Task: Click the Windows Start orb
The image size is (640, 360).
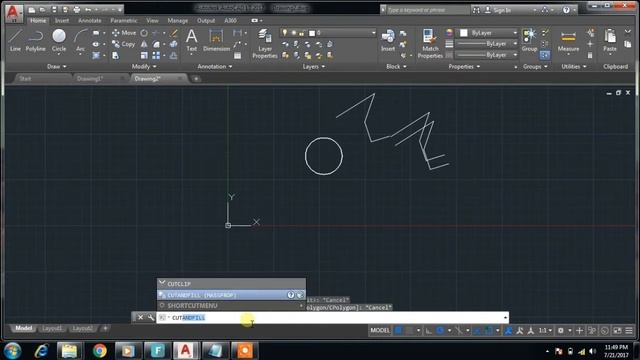Action: click(x=12, y=351)
